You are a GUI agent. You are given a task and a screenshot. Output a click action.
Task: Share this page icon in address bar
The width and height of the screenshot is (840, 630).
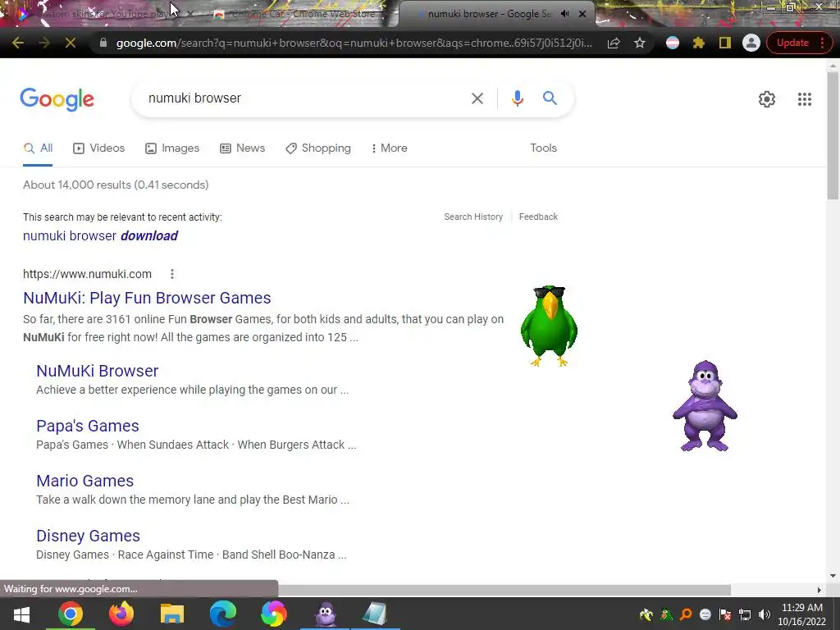click(614, 43)
